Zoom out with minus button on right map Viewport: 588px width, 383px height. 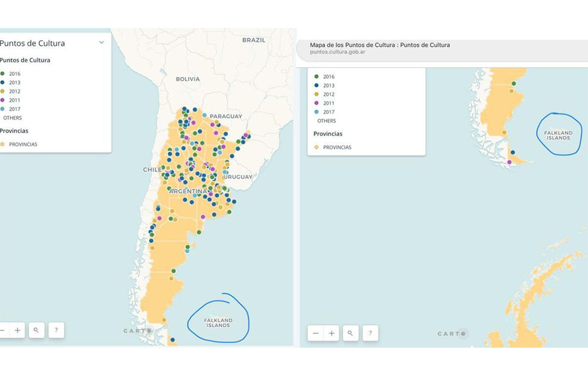[x=316, y=334]
